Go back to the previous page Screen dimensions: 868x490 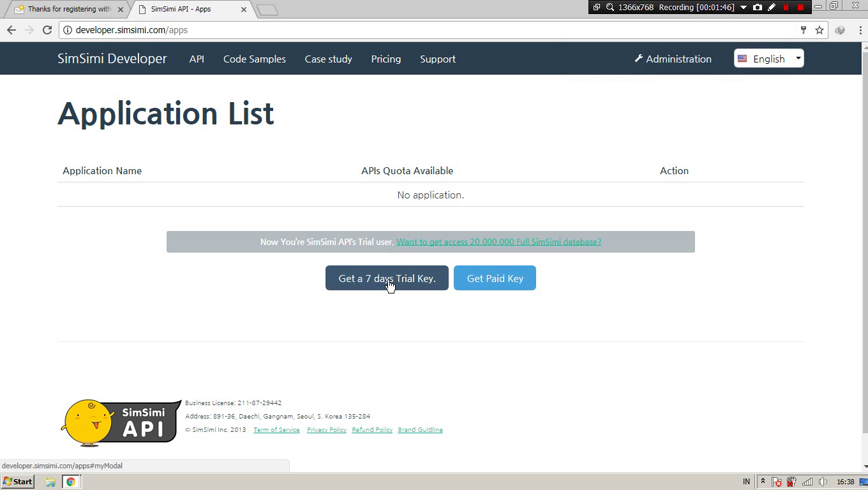click(x=11, y=30)
